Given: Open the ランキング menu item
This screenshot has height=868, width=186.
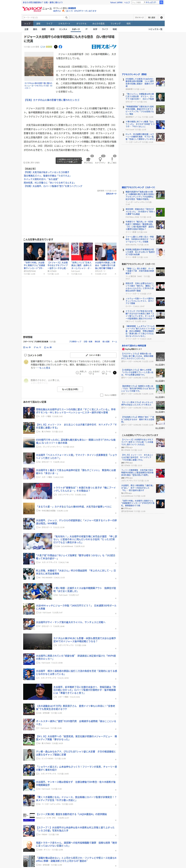Looking at the screenshot, I should click(115, 24).
